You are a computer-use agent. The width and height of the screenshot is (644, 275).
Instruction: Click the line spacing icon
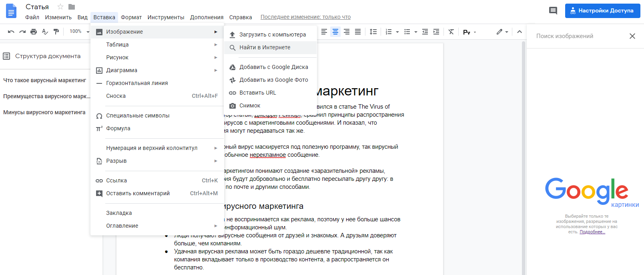point(373,32)
